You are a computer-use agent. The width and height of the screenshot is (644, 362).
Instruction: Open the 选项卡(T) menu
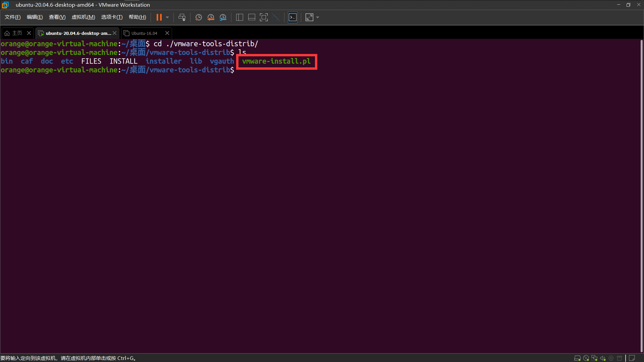tap(112, 17)
